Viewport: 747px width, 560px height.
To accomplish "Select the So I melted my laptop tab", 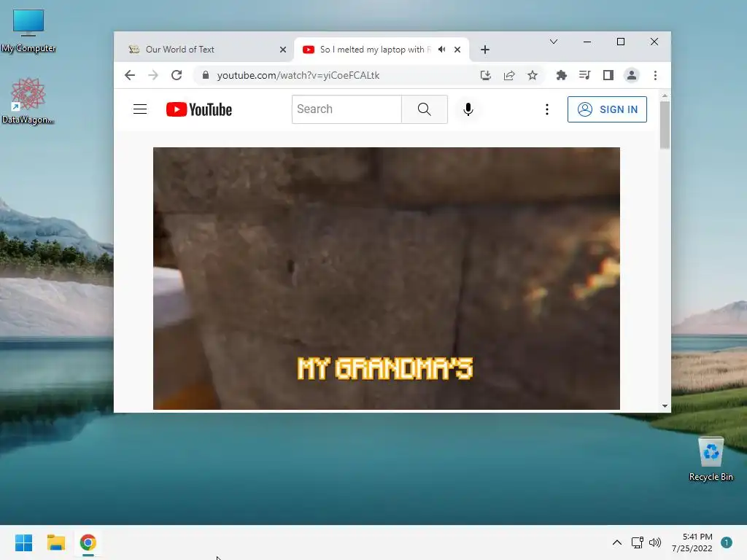I will (x=374, y=50).
